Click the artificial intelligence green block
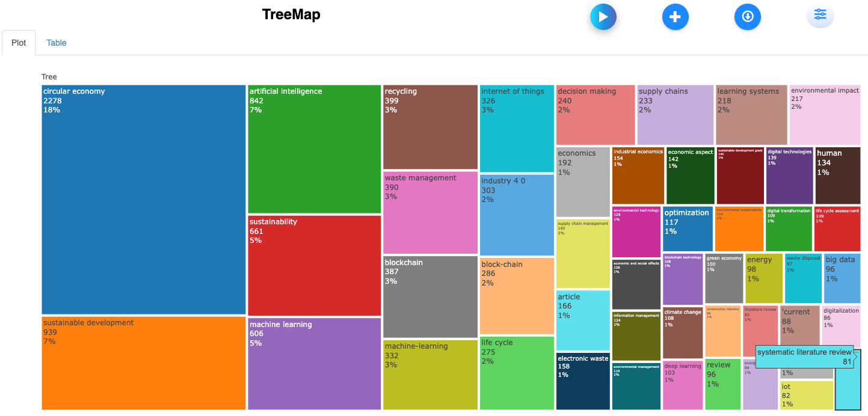This screenshot has width=868, height=416. (314, 149)
